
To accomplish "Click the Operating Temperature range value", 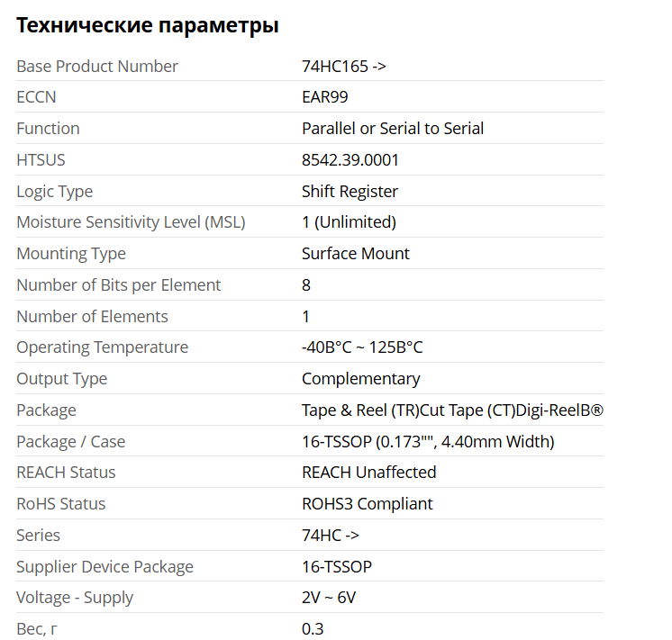I will tap(362, 347).
